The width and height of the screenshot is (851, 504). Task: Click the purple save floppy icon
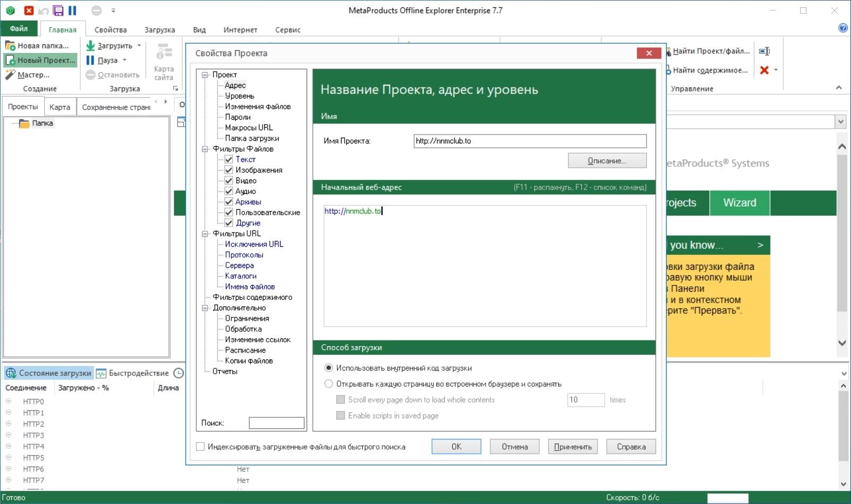[x=58, y=10]
